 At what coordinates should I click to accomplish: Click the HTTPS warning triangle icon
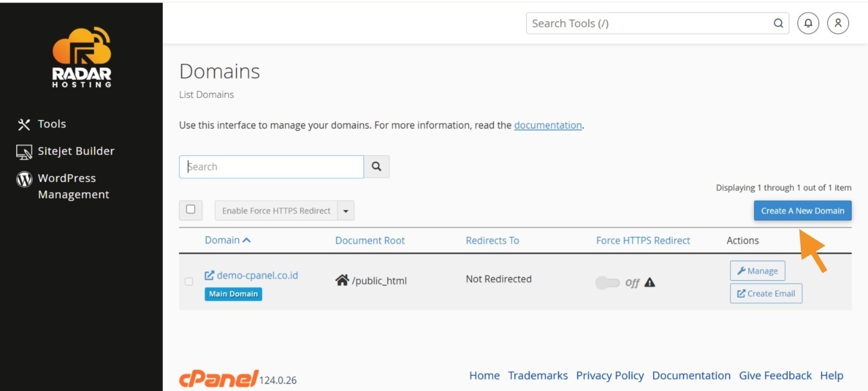(x=649, y=282)
